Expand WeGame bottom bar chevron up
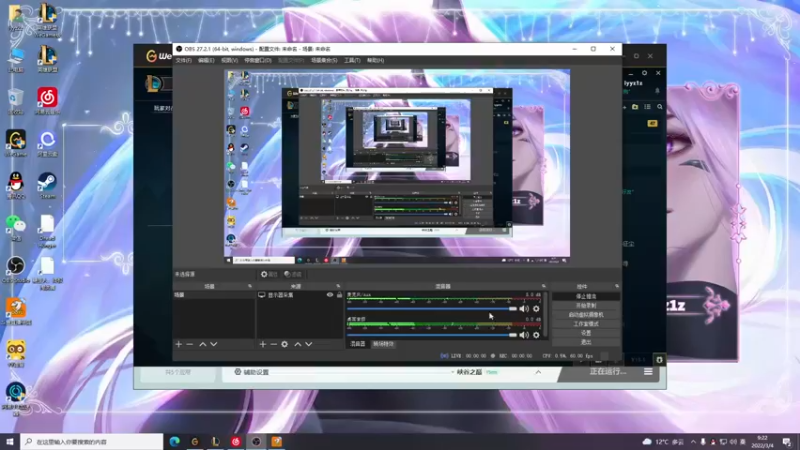This screenshot has height=450, width=800. [538, 372]
